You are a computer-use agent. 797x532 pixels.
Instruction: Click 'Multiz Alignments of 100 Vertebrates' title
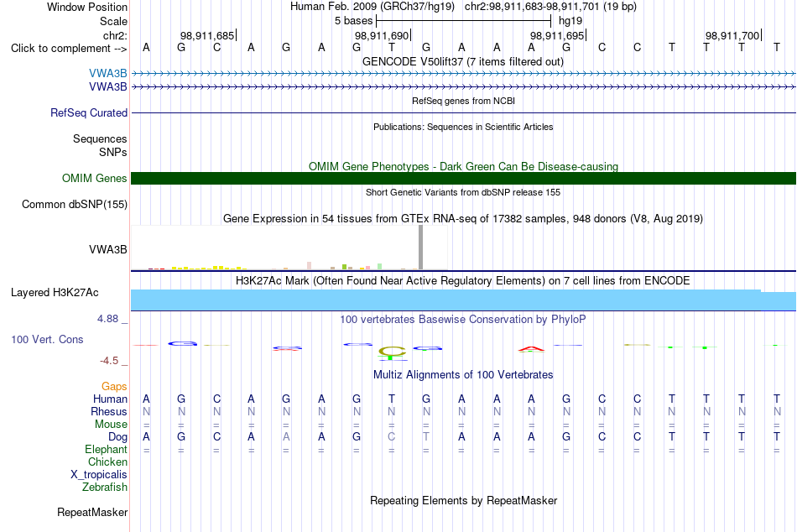point(463,375)
